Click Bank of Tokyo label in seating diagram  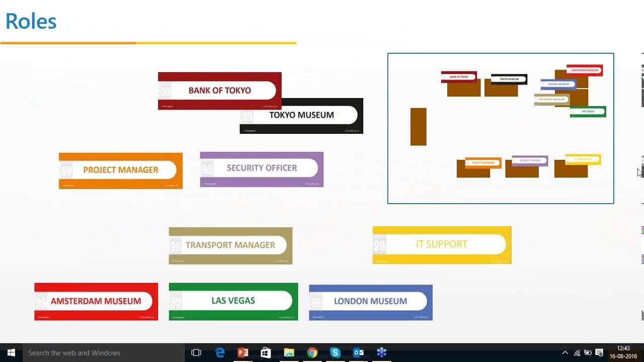[x=459, y=77]
